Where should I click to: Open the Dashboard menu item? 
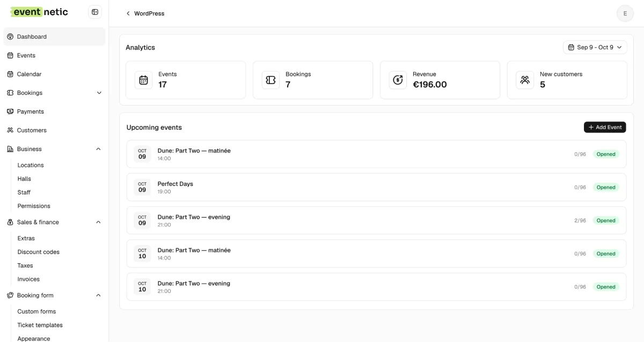(54, 36)
